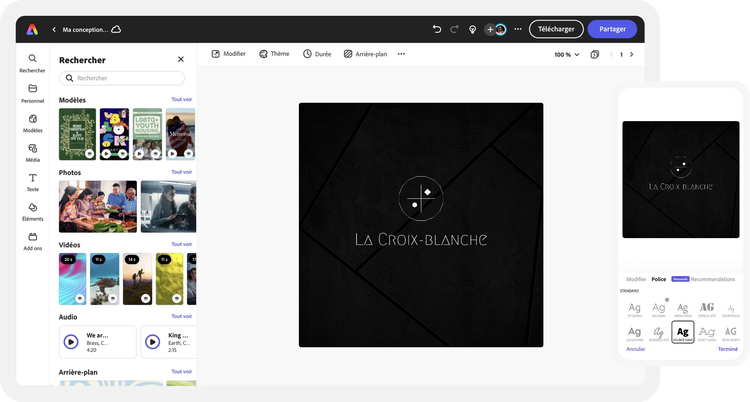Select the yellow textured video thumbnail

(170, 279)
